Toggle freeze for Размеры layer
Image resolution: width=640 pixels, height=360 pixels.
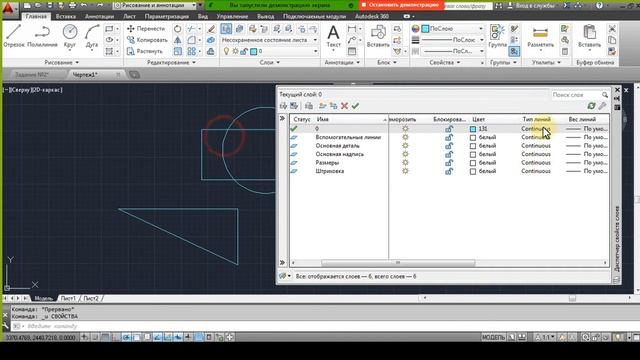click(405, 162)
